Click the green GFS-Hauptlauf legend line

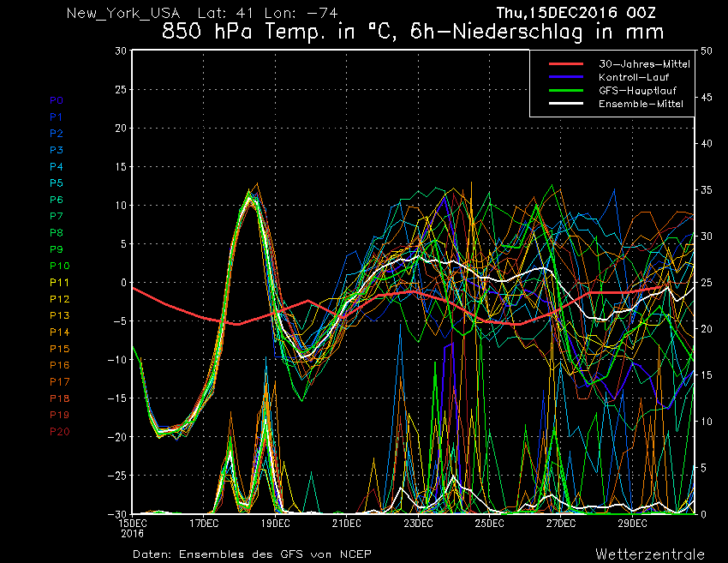coord(566,90)
